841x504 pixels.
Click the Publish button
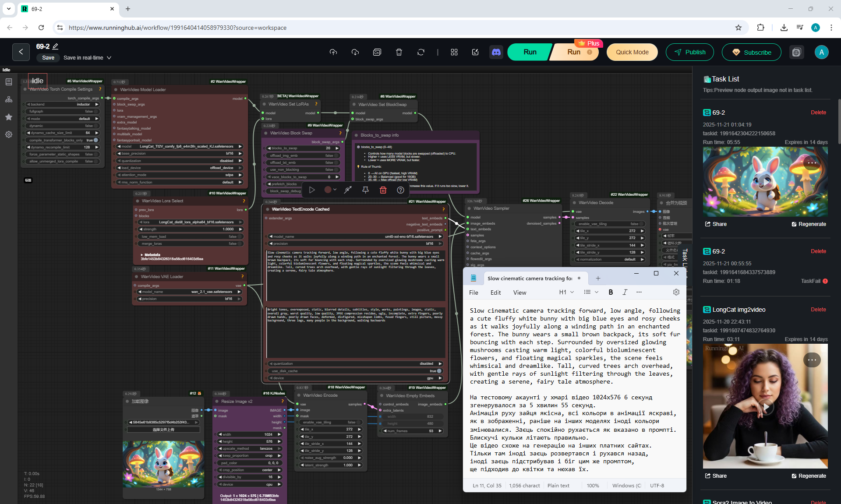[x=689, y=52]
